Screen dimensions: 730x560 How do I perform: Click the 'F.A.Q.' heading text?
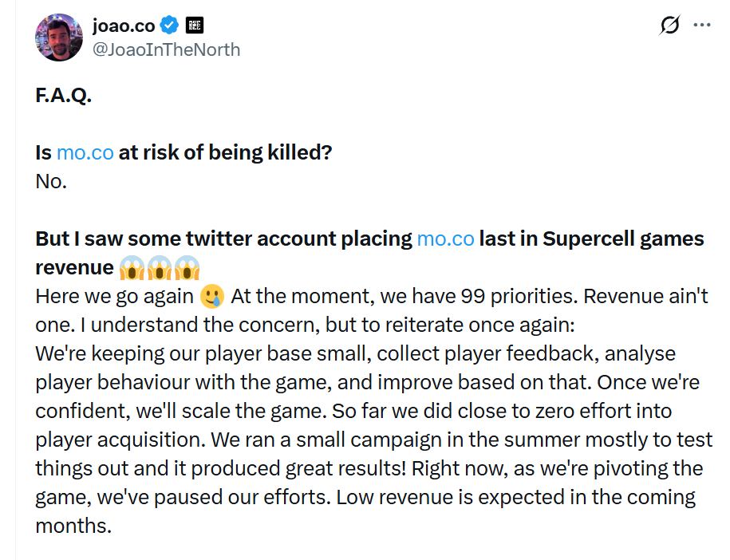point(64,95)
